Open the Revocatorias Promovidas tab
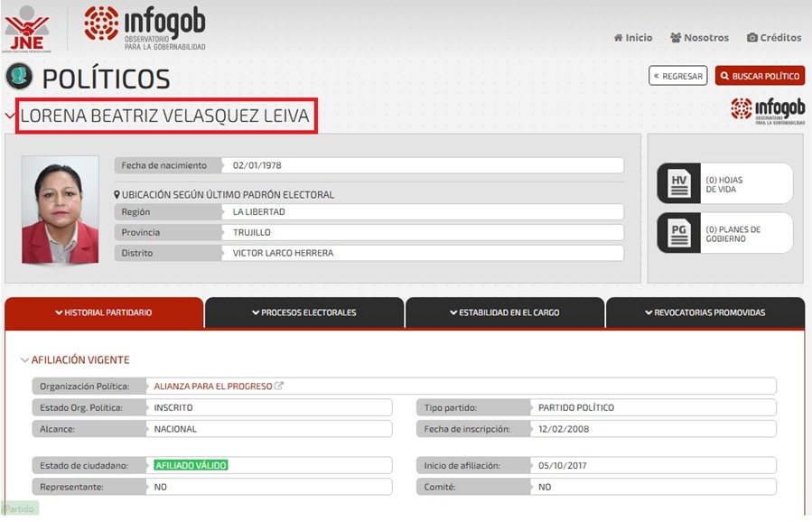Image resolution: width=812 pixels, height=522 pixels. [x=705, y=312]
